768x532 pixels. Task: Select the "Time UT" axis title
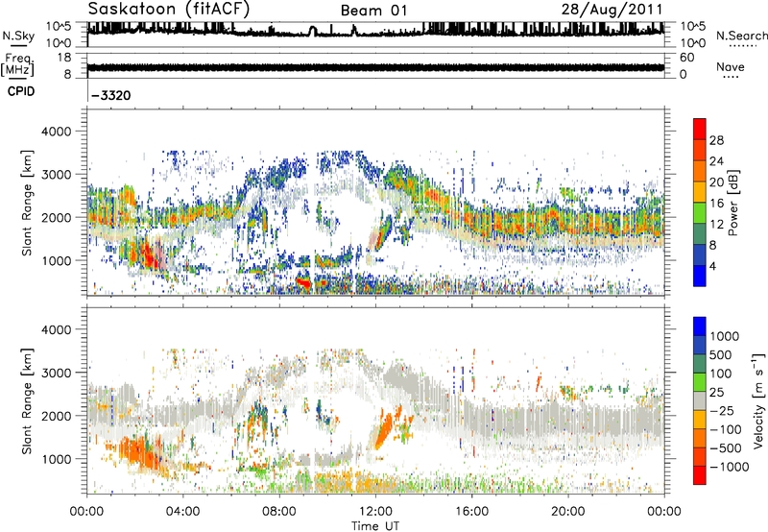pos(375,526)
